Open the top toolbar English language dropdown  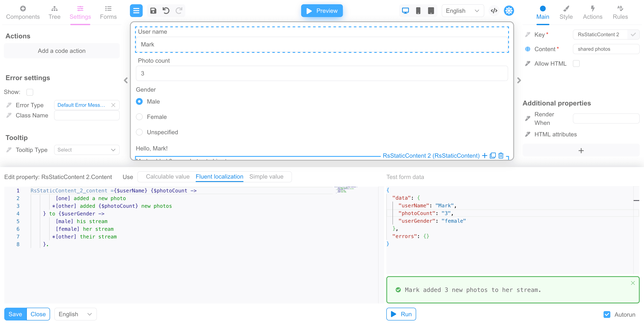point(462,11)
